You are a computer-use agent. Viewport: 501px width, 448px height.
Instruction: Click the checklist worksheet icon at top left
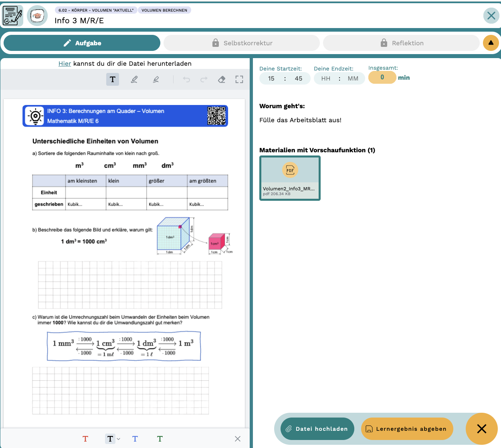tap(13, 16)
